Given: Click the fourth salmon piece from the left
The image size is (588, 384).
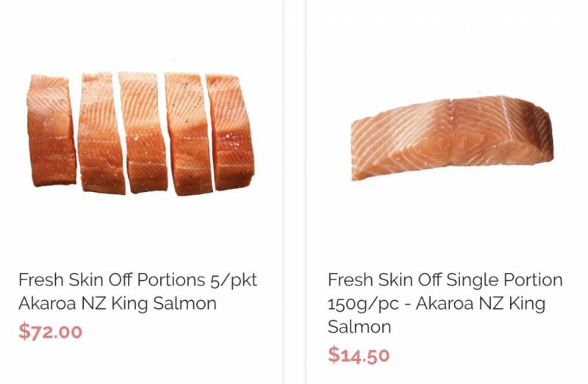Looking at the screenshot, I should 188,132.
